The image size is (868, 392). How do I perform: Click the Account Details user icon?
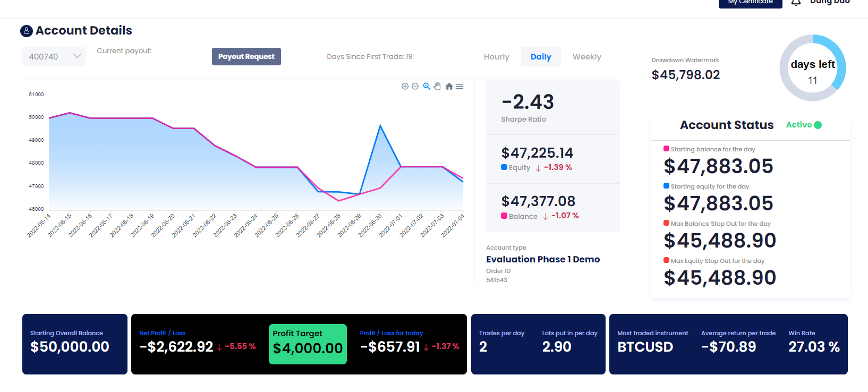tap(27, 31)
